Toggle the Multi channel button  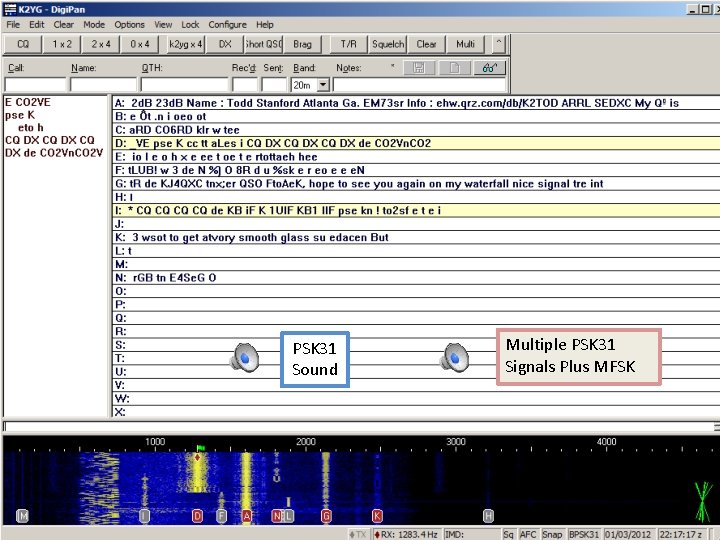[x=465, y=44]
